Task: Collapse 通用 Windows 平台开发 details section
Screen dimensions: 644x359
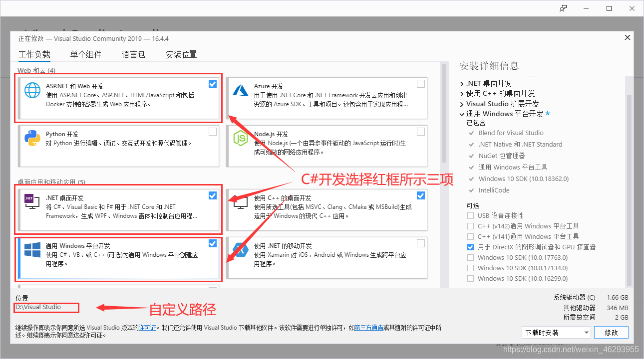Action: click(462, 114)
